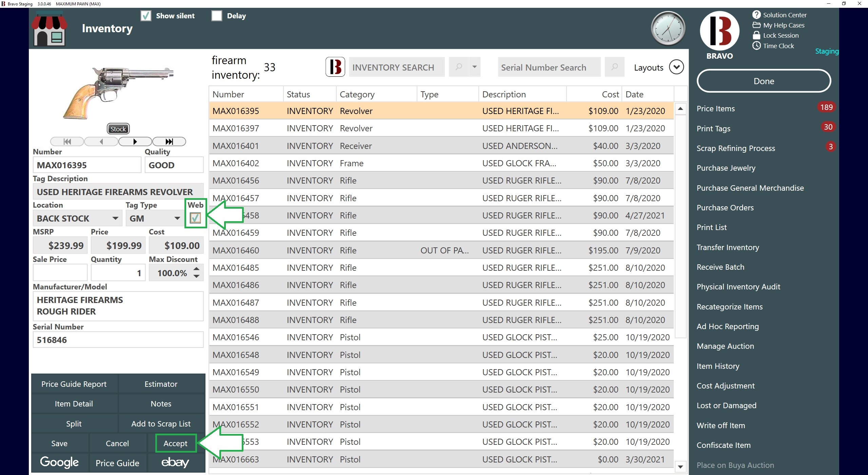868x475 pixels.
Task: Open Transfer Inventory
Action: [x=728, y=247]
